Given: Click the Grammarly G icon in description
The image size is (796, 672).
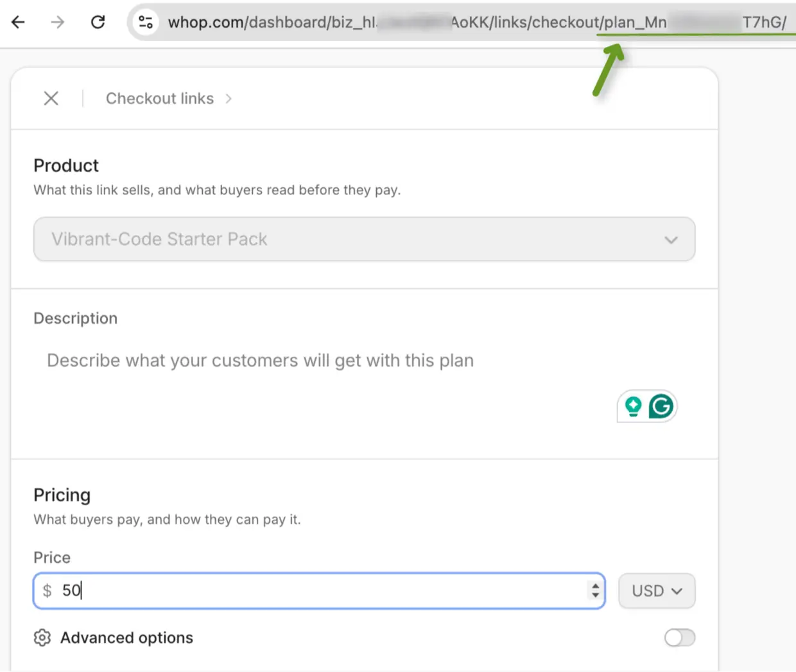Looking at the screenshot, I should pos(661,406).
